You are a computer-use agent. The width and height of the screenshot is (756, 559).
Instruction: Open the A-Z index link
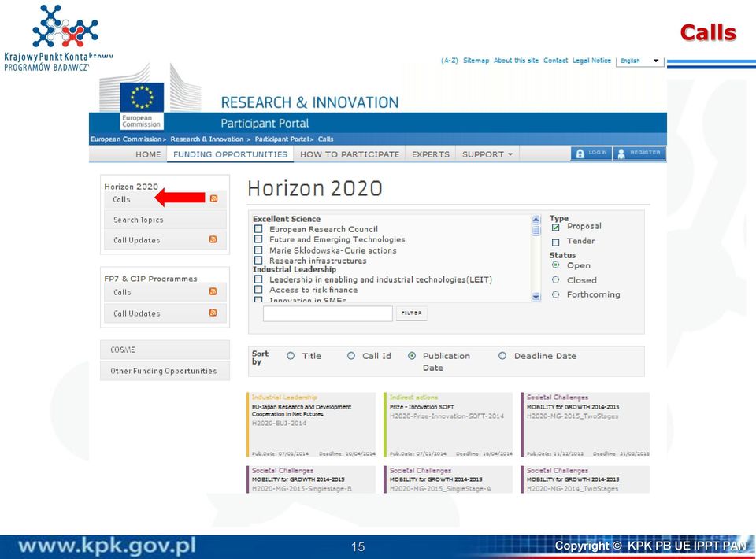[x=450, y=61]
